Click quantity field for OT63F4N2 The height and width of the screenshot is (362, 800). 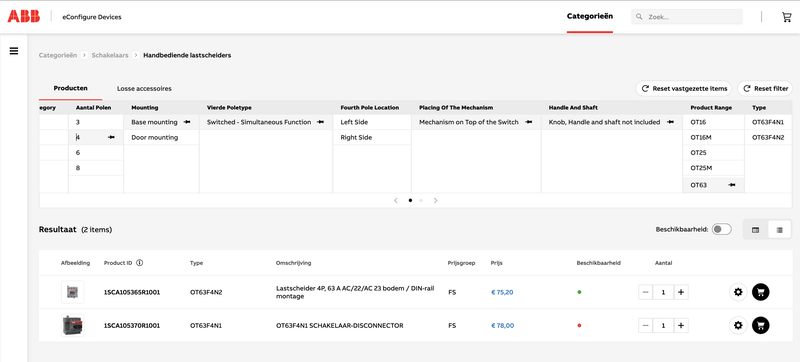(663, 292)
